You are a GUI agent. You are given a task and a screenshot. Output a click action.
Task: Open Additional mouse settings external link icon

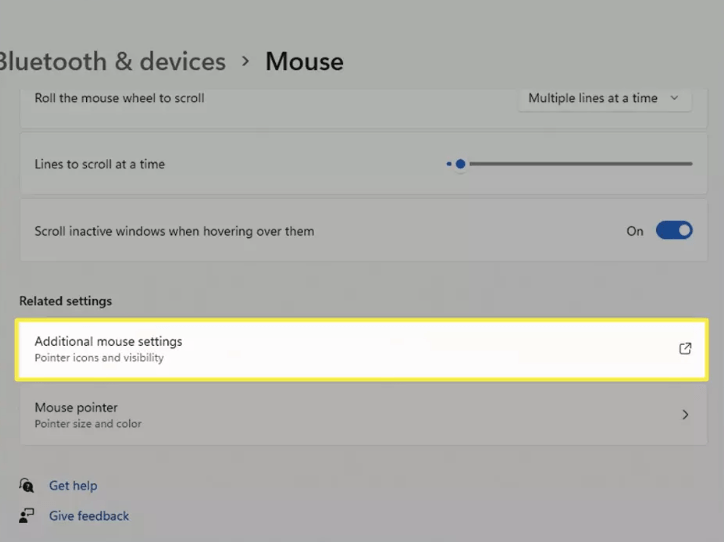tap(685, 349)
